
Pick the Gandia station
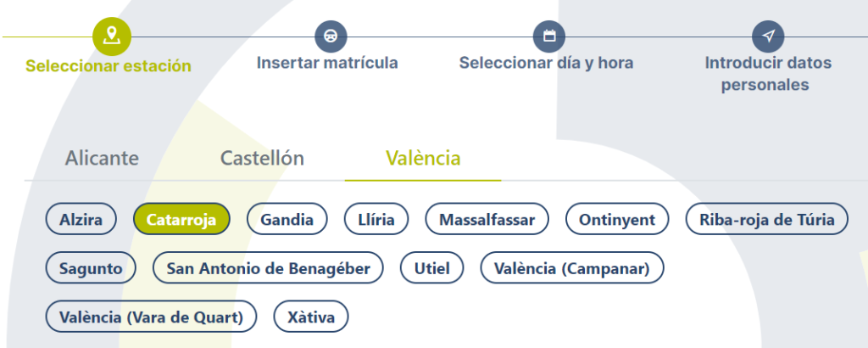coord(287,220)
